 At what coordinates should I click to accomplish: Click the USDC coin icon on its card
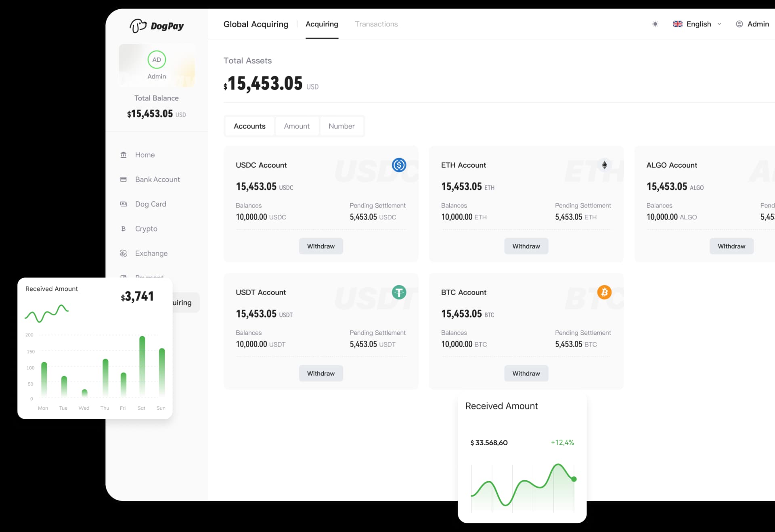[x=399, y=165]
